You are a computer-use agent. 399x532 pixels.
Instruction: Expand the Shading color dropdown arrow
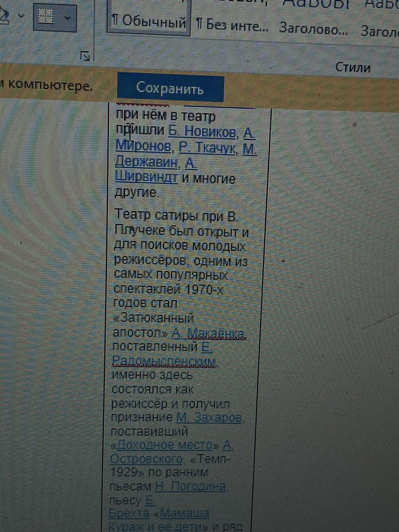20,16
